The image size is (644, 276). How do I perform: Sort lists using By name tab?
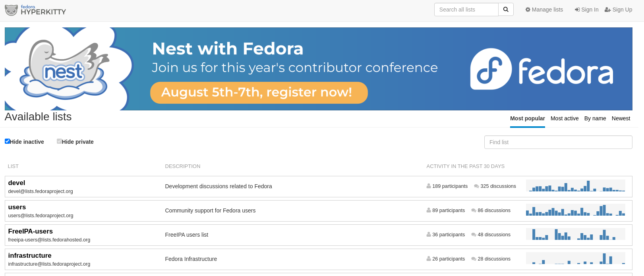595,118
